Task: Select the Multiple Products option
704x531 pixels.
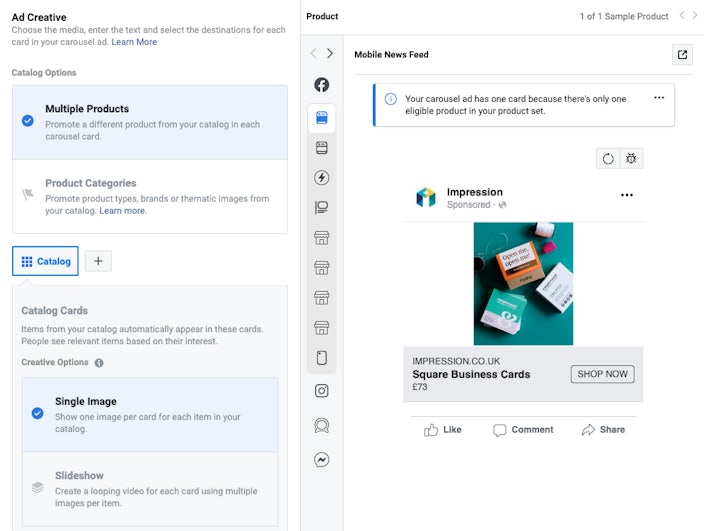Action: pyautogui.click(x=150, y=122)
